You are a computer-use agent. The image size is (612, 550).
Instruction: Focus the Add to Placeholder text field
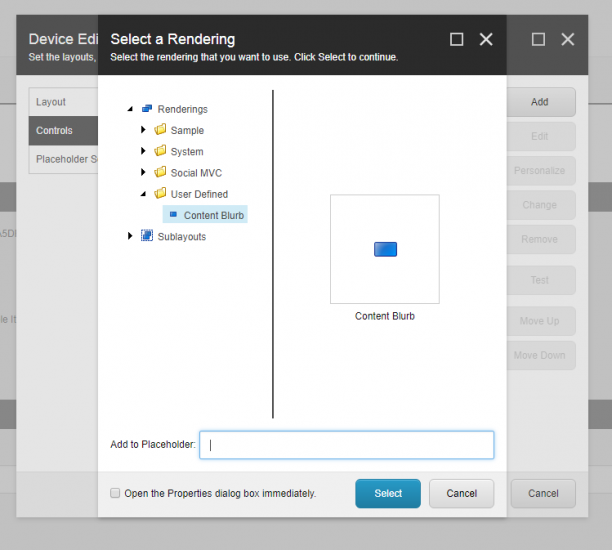click(x=346, y=445)
